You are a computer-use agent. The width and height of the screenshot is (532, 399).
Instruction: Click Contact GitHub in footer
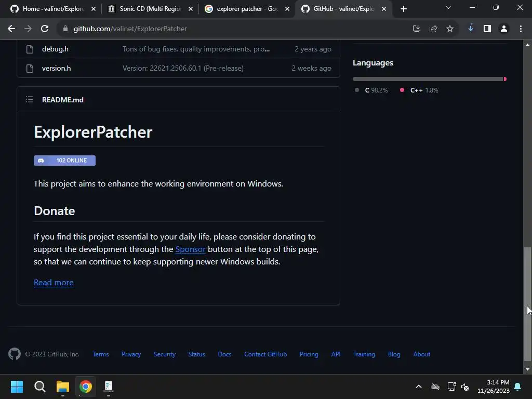265,354
